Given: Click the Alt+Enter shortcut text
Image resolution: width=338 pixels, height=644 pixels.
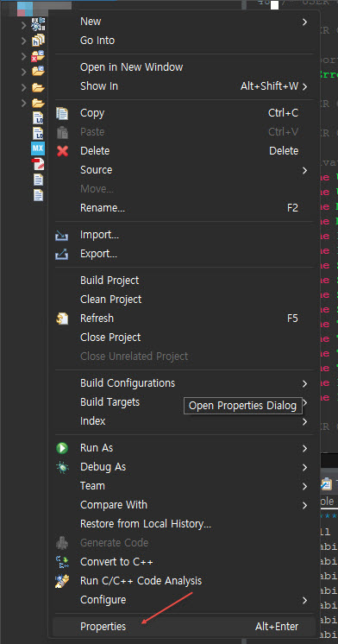Looking at the screenshot, I should [277, 627].
